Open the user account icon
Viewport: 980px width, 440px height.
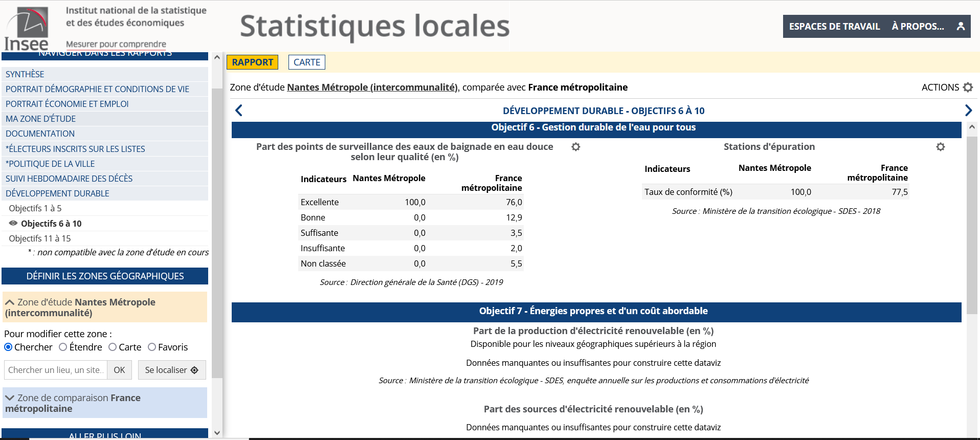961,27
